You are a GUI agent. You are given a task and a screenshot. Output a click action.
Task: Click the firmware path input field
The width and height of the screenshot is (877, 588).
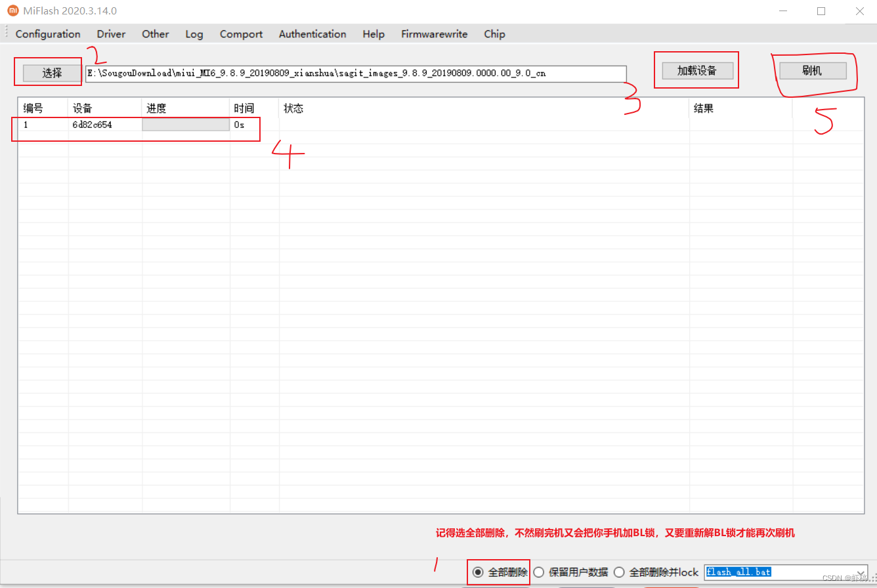356,73
